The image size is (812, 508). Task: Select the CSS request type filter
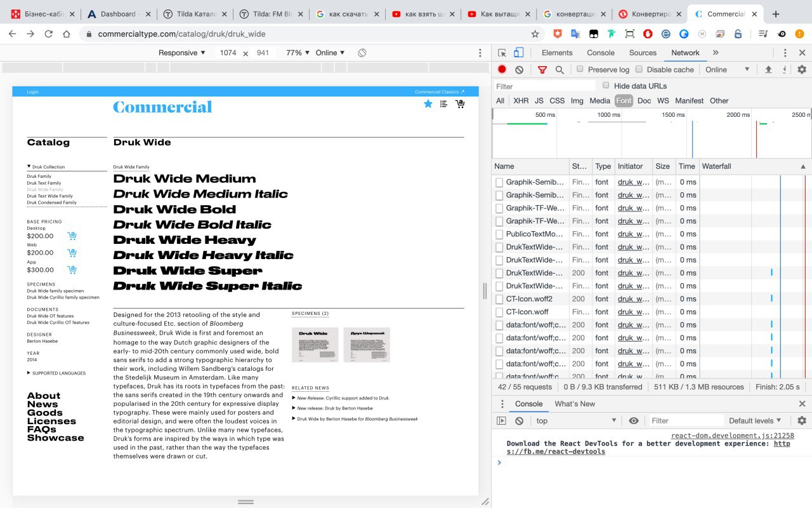click(557, 100)
